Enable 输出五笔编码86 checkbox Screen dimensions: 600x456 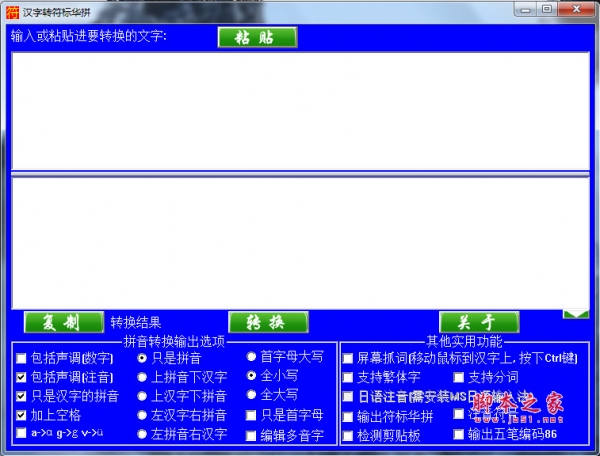tap(458, 434)
